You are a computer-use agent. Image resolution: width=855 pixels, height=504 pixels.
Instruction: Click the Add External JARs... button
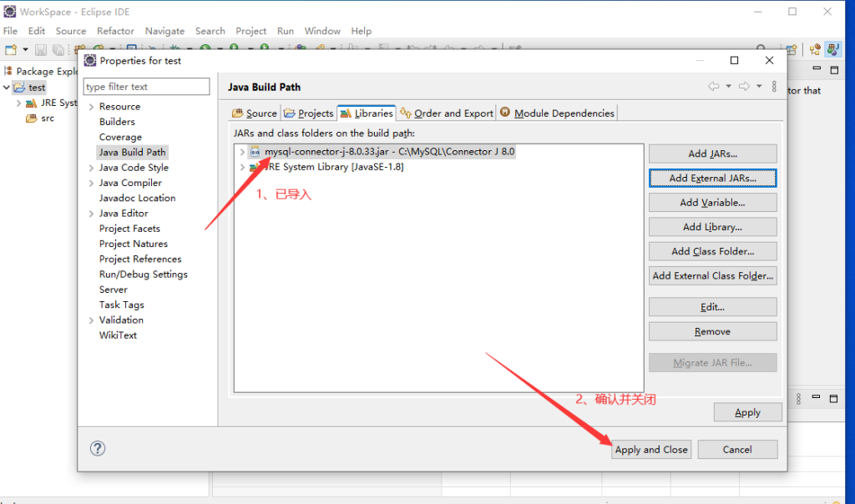pyautogui.click(x=713, y=179)
